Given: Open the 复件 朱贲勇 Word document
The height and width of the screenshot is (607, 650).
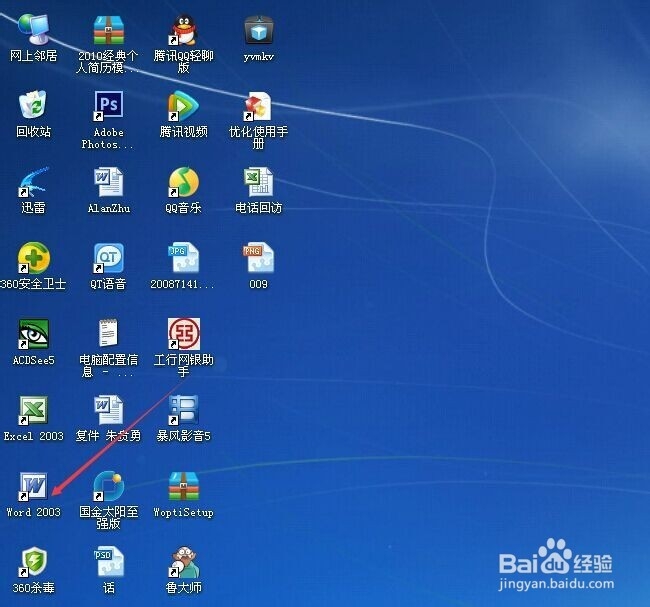Looking at the screenshot, I should (x=109, y=410).
